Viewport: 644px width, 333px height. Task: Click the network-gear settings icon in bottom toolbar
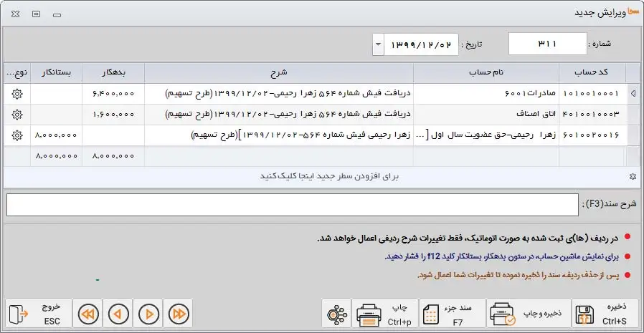(x=336, y=314)
